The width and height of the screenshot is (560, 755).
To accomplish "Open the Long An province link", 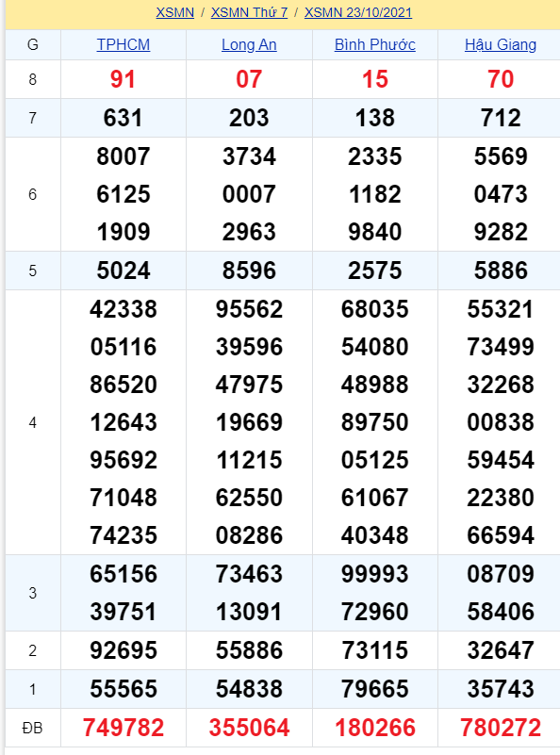I will point(249,44).
